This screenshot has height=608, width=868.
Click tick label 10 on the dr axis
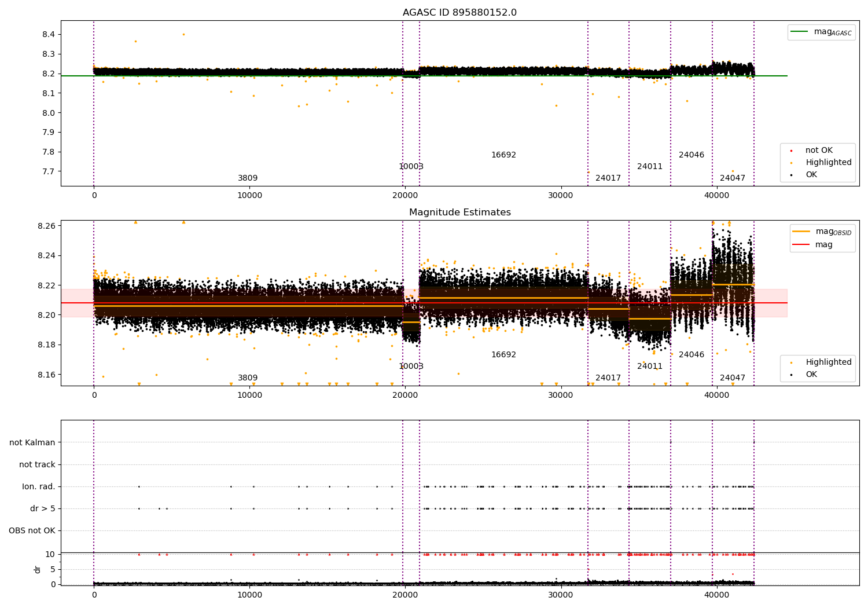pyautogui.click(x=50, y=555)
